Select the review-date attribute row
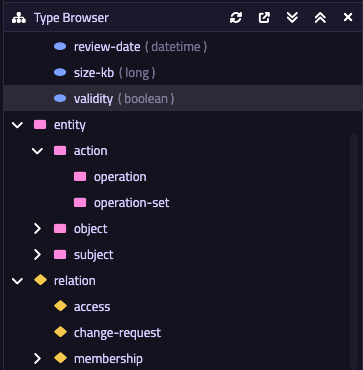This screenshot has height=370, width=363. click(x=183, y=47)
